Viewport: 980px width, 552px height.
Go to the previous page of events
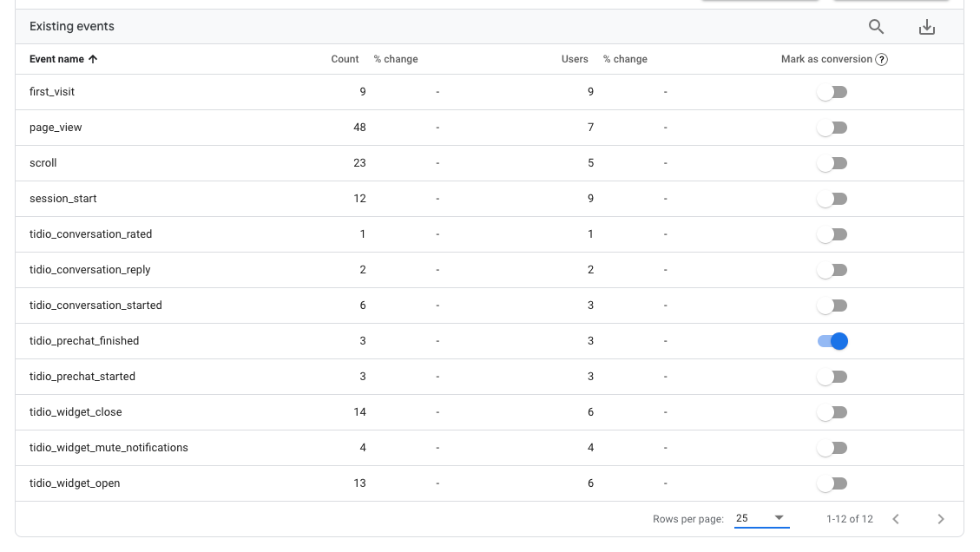coord(896,519)
